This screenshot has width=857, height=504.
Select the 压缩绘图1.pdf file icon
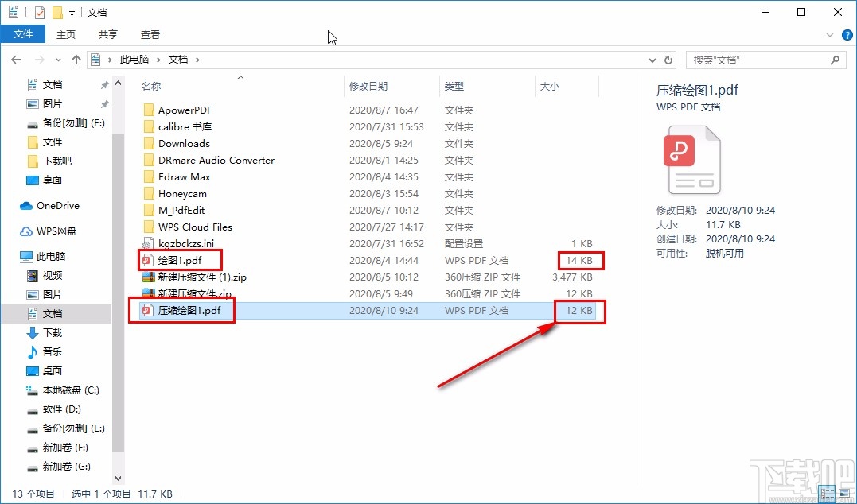click(x=149, y=311)
